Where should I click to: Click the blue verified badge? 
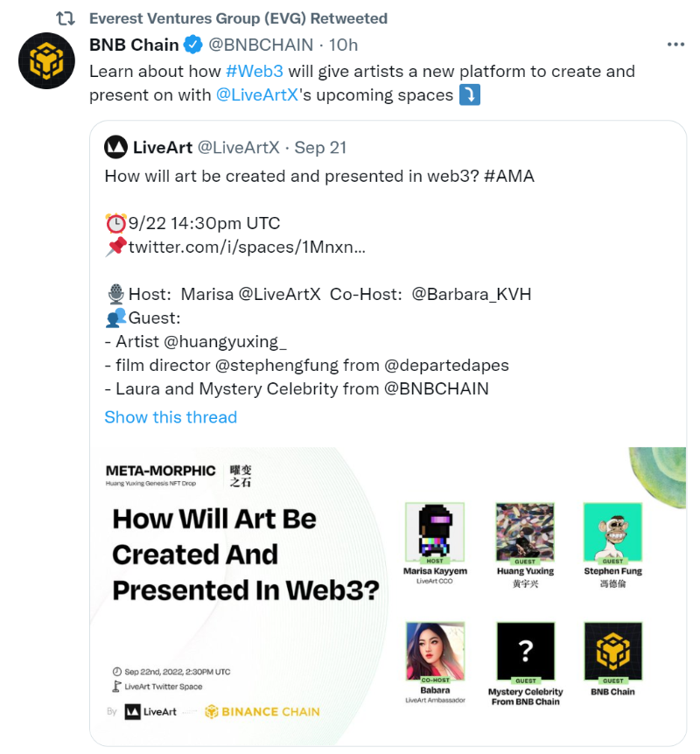point(193,45)
